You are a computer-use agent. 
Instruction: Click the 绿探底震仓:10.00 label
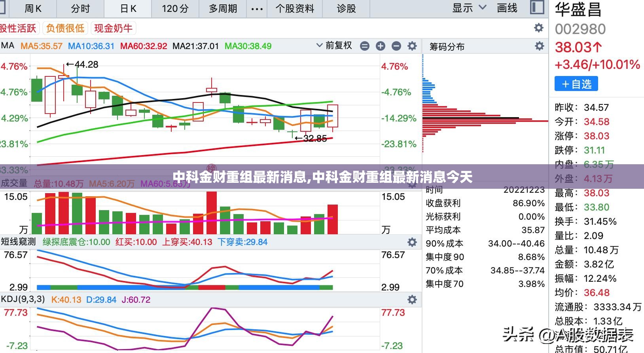tap(76, 242)
